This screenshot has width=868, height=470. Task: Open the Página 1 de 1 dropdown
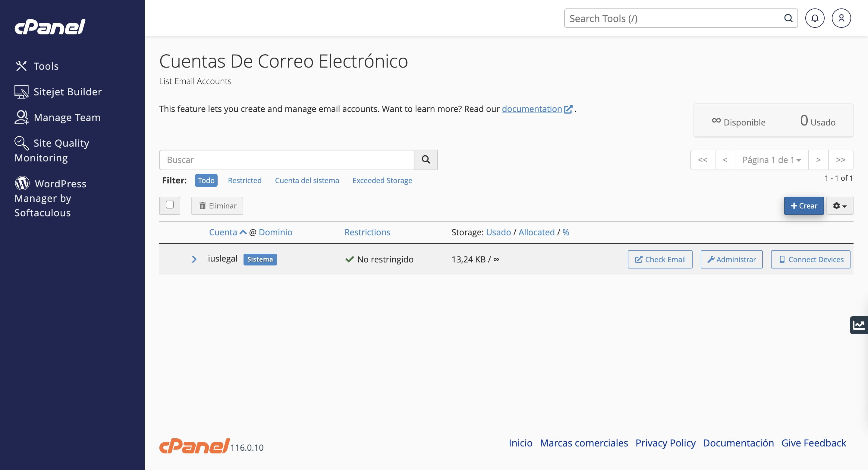click(x=771, y=160)
